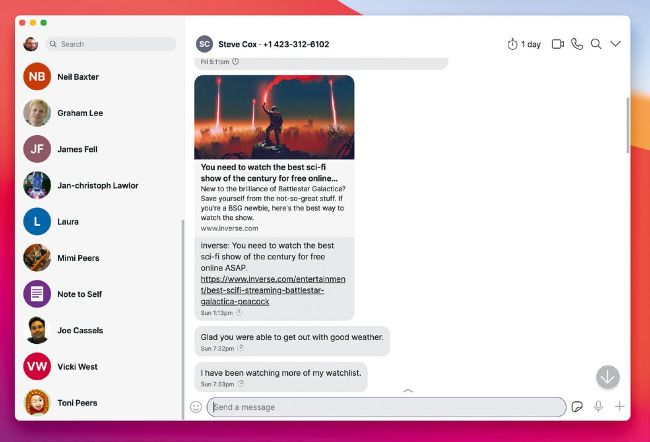
Task: Click the microphone to record voice message
Action: point(598,407)
